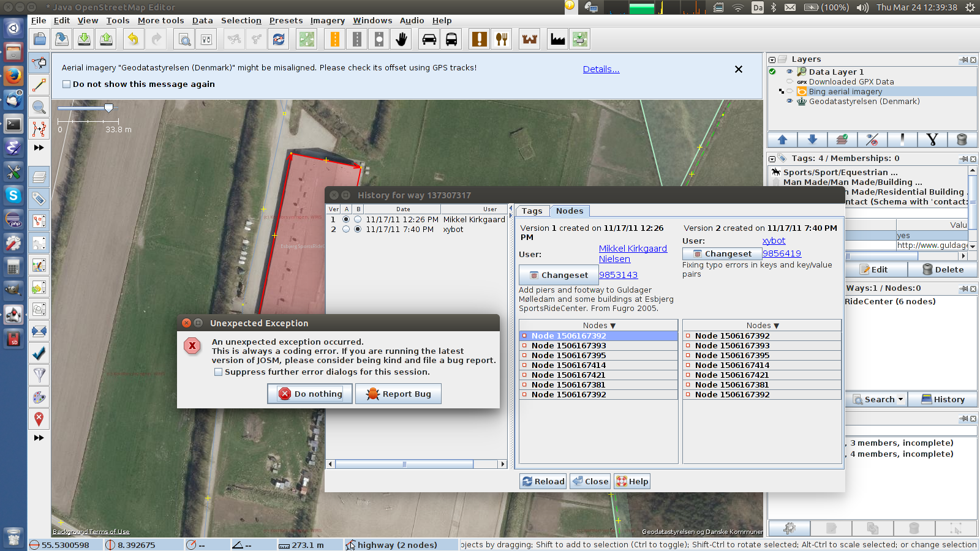Click the restaurant fork-knife preset icon
Image resolution: width=980 pixels, height=551 pixels.
[x=502, y=39]
